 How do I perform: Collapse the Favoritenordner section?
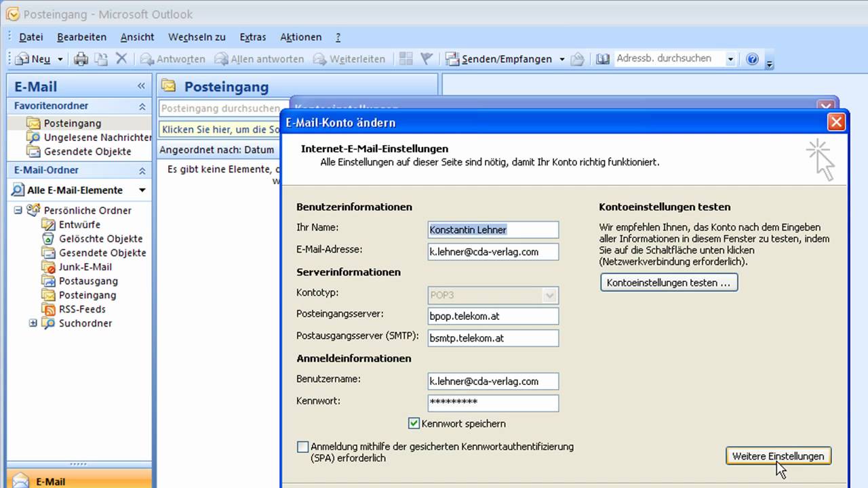point(142,106)
